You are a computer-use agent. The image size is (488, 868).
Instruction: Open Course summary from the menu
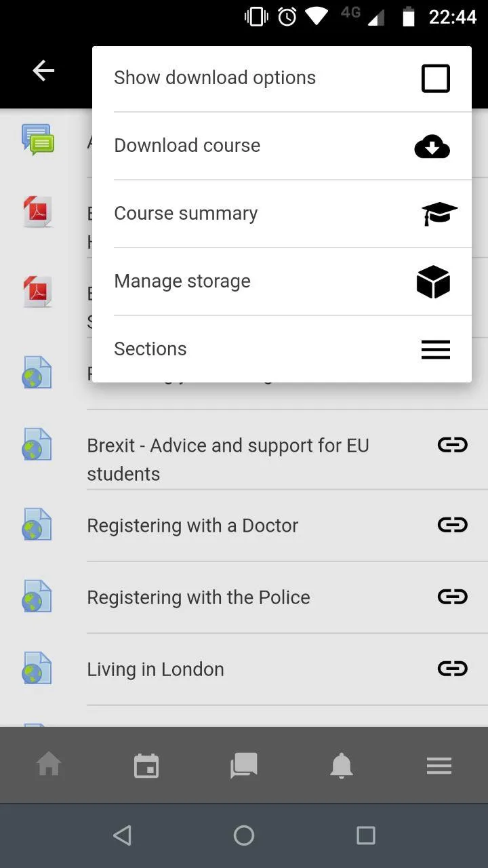(186, 214)
